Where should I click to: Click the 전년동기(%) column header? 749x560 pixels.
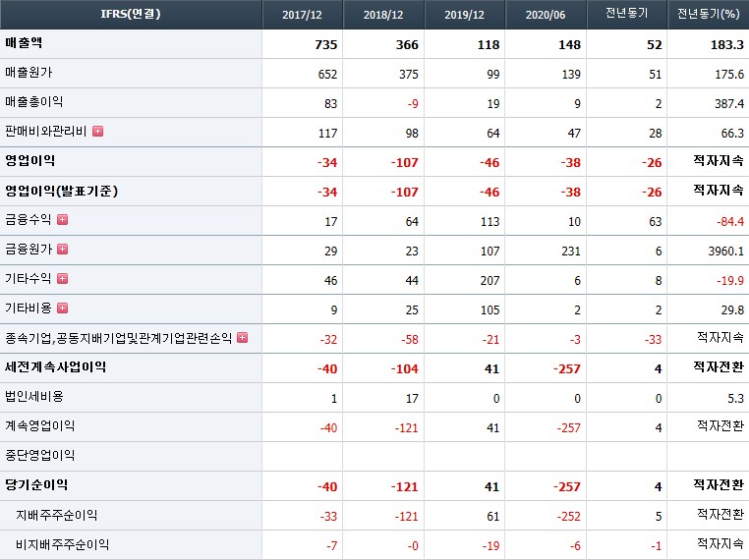[x=709, y=14]
